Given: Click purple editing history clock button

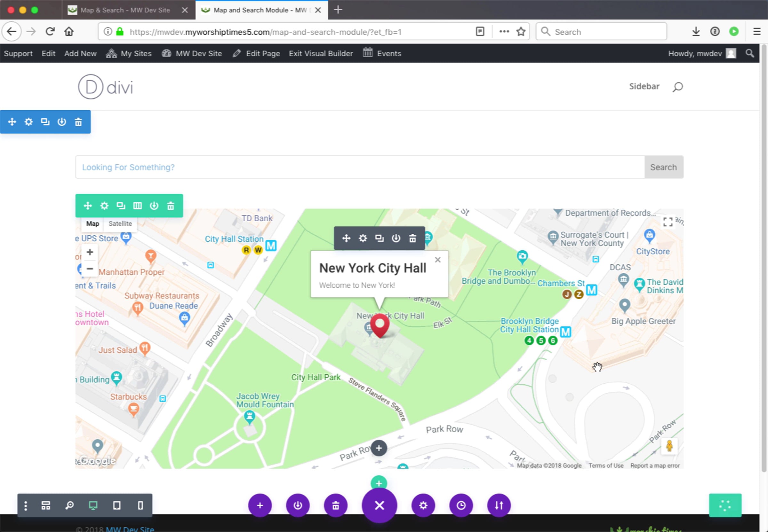Looking at the screenshot, I should (461, 506).
